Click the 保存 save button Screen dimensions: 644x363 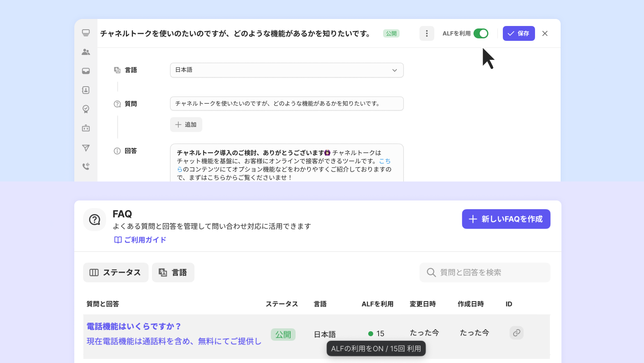point(519,33)
